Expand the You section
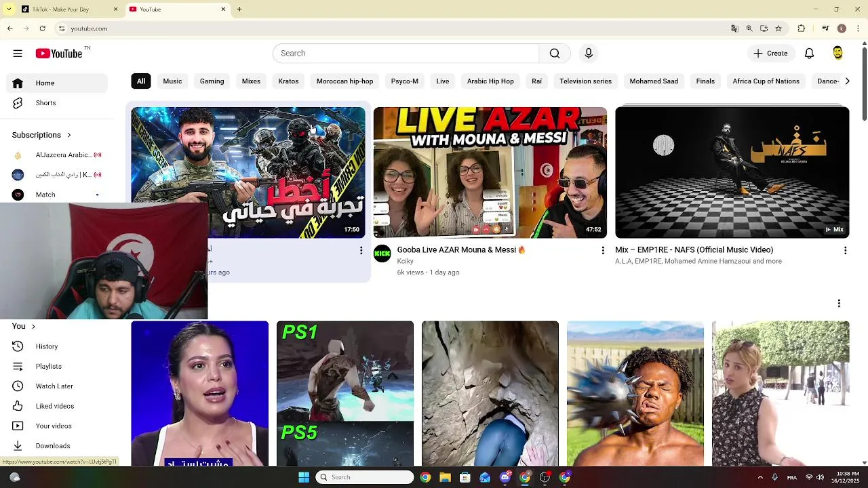Screen dimensions: 868x488 24,326
